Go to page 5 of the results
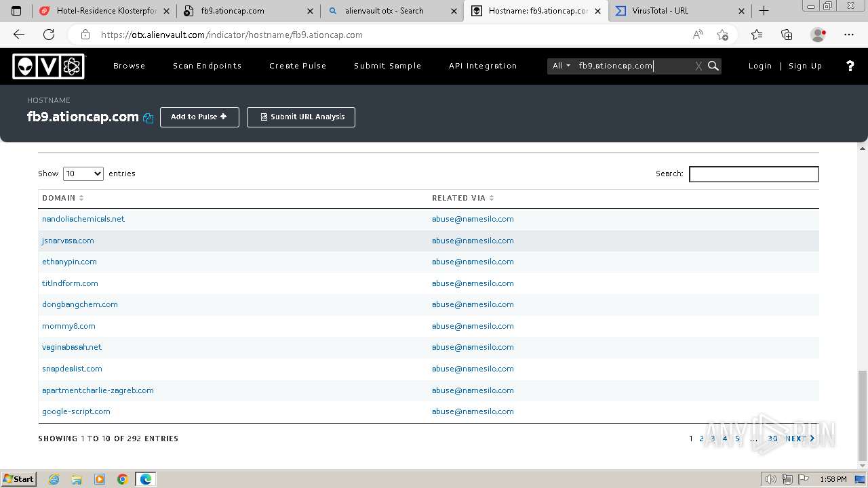Image resolution: width=868 pixels, height=488 pixels. click(737, 439)
